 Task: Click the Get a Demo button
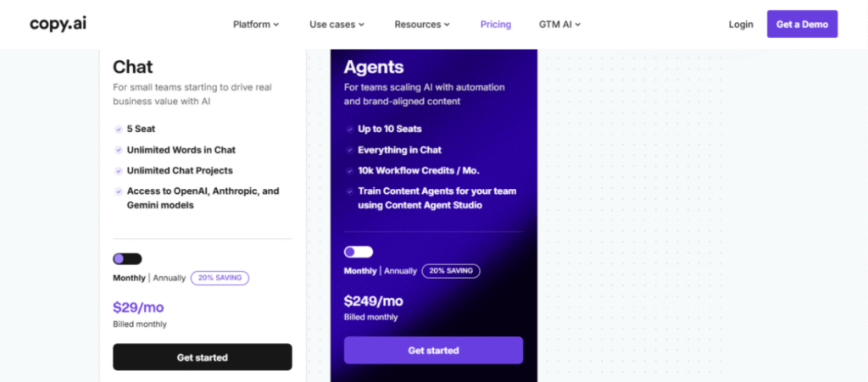802,25
